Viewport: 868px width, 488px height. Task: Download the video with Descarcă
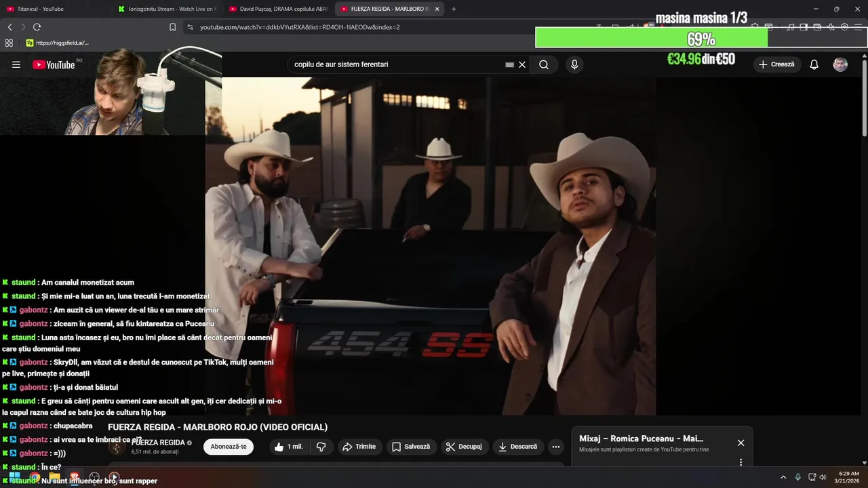(x=517, y=447)
